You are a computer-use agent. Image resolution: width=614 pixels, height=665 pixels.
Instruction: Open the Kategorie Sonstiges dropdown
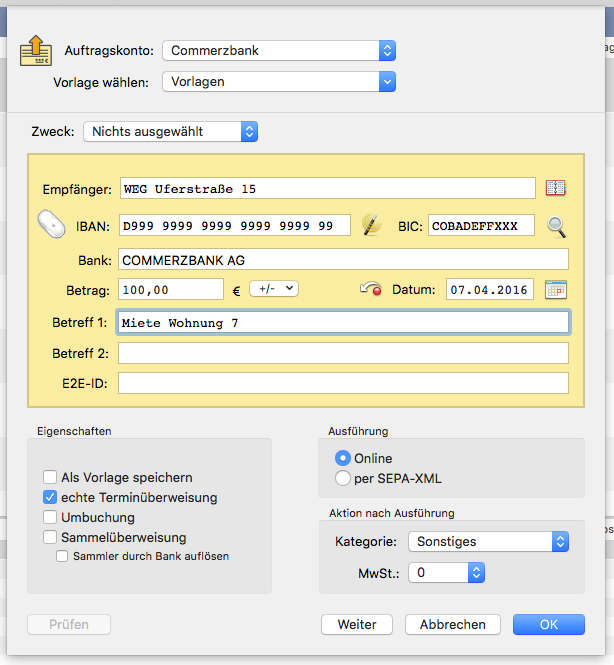[488, 541]
